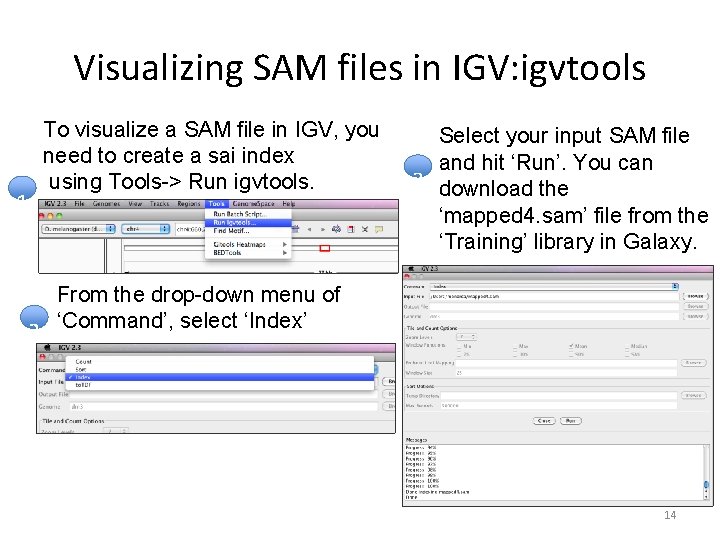Toggle the Min window function checkbox
The width and height of the screenshot is (720, 540).
coord(459,346)
